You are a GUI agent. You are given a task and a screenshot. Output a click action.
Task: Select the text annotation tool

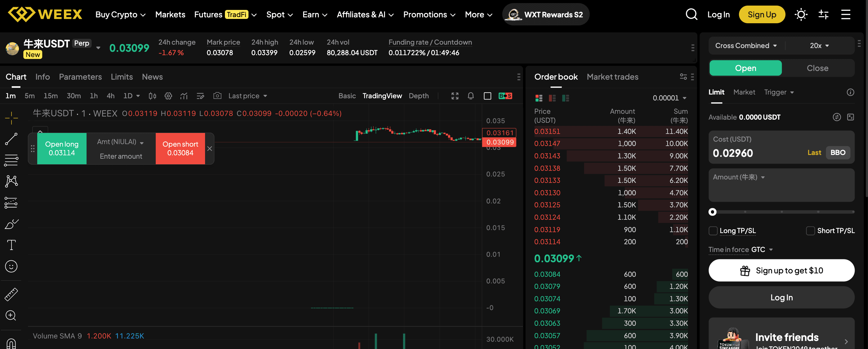click(11, 245)
